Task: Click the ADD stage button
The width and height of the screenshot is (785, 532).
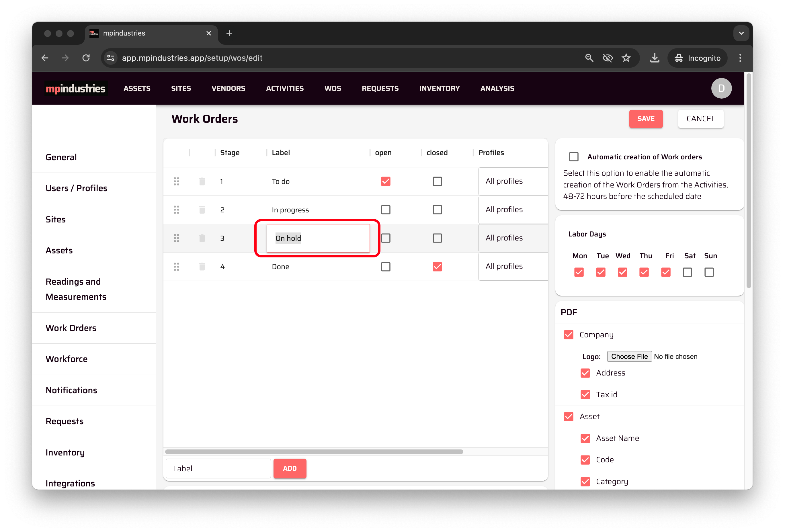Action: coord(290,468)
